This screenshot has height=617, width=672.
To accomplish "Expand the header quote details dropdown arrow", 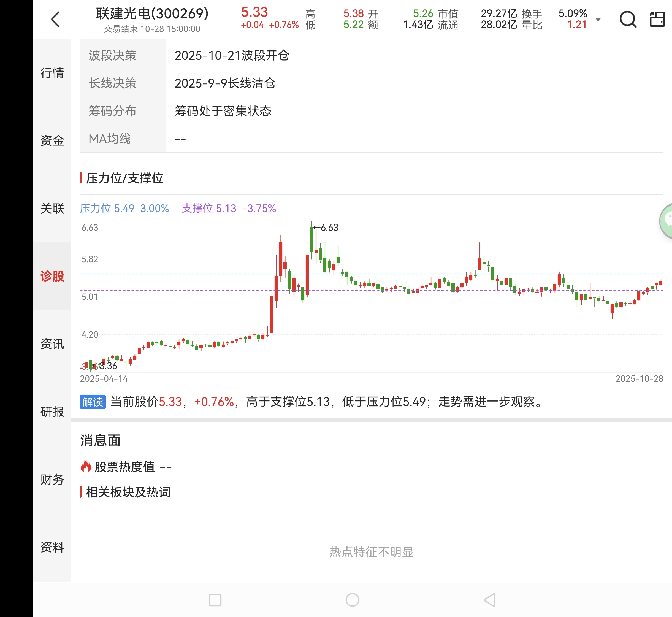I will click(x=598, y=20).
